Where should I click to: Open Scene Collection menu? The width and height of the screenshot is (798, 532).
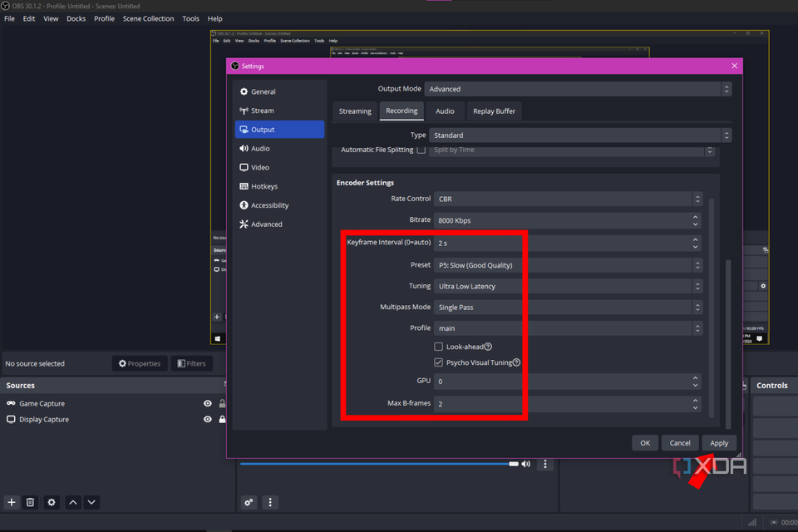point(148,18)
